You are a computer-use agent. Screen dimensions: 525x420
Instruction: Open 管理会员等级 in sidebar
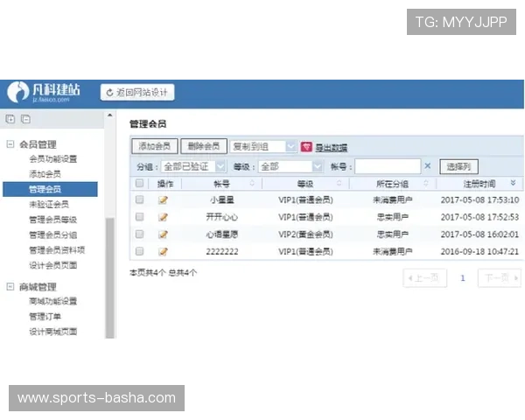52,220
